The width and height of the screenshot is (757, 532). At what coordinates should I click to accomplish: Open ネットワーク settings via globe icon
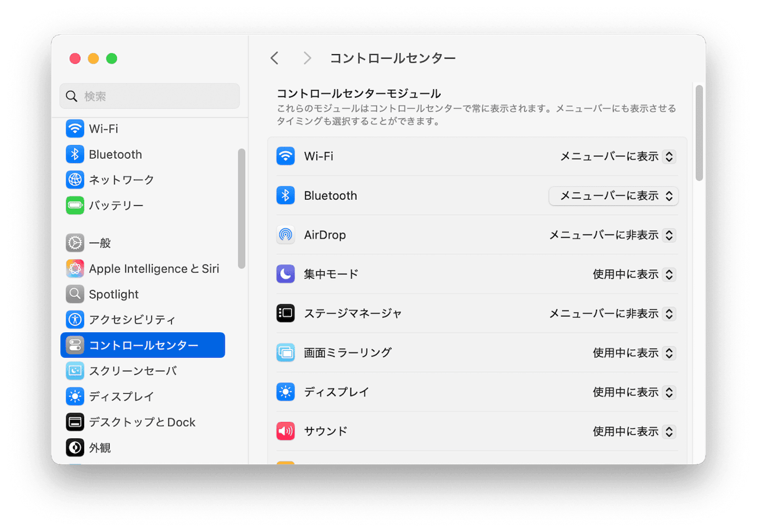[75, 180]
